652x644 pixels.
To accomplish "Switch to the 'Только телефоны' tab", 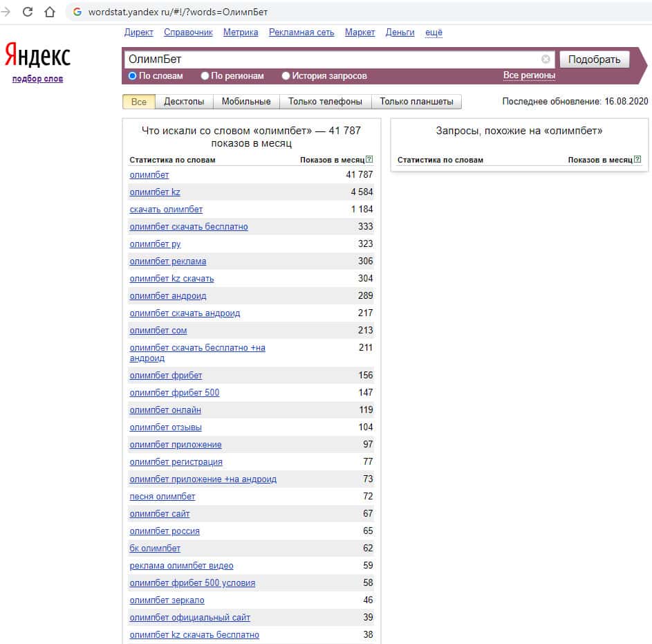I will pos(325,102).
